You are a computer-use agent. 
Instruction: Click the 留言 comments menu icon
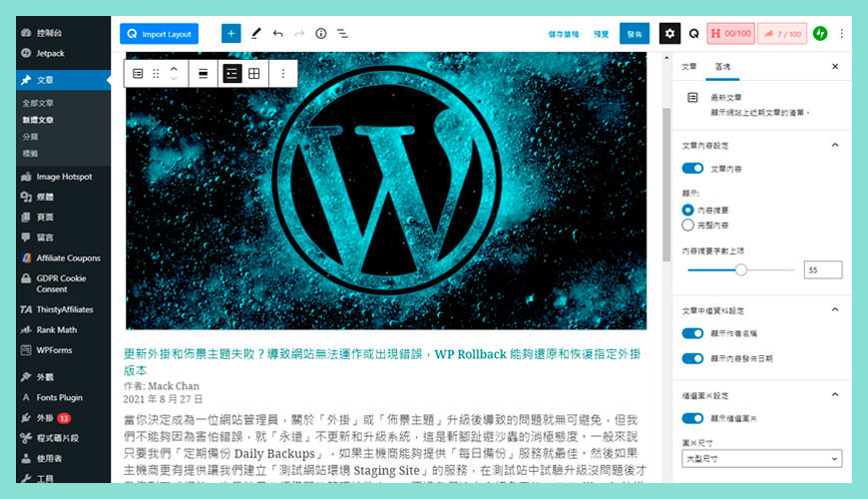[x=26, y=238]
